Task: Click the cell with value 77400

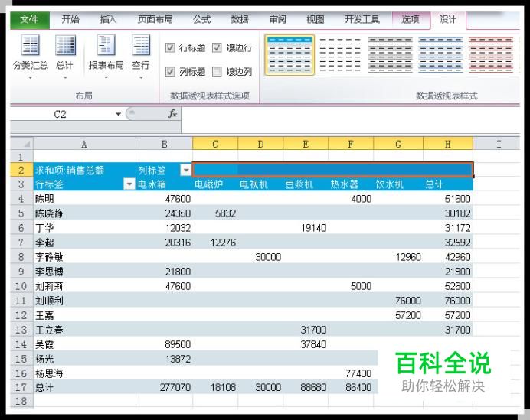Action: pos(351,373)
